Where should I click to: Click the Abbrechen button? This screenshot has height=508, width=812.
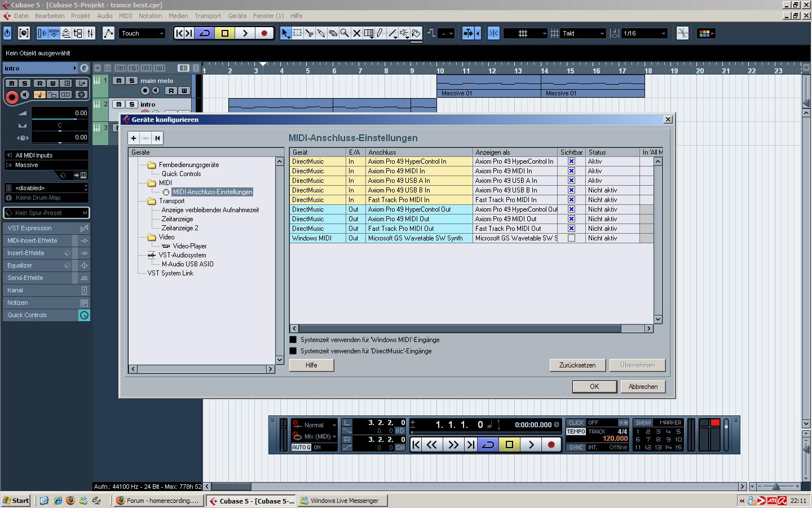pyautogui.click(x=643, y=387)
